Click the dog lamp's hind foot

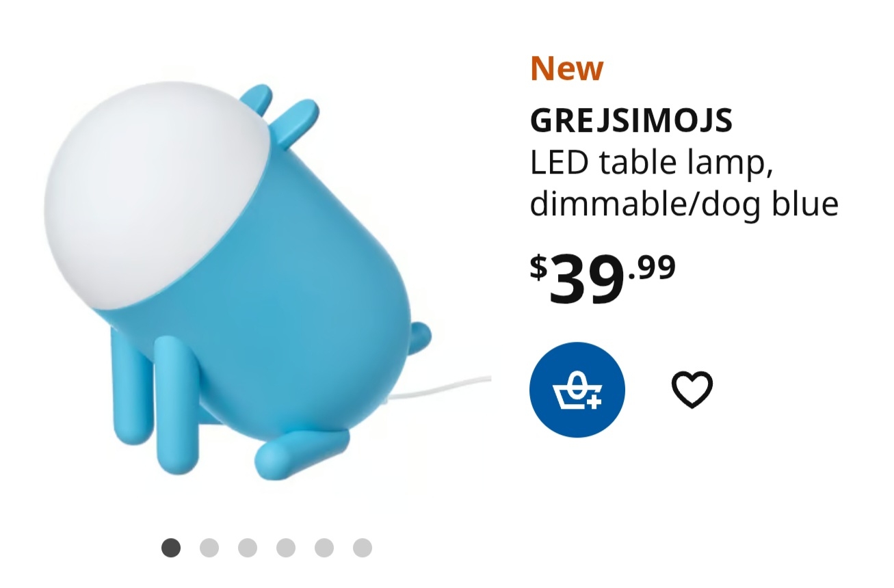pos(301,451)
